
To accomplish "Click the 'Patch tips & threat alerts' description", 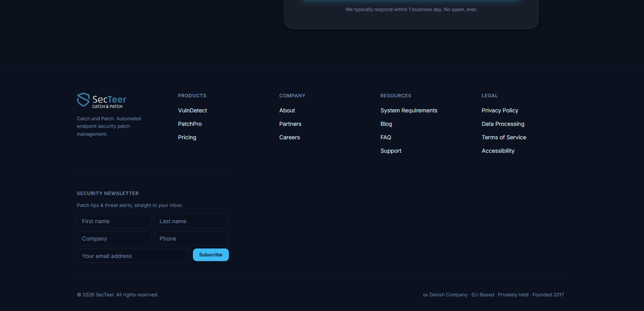I will tap(130, 205).
